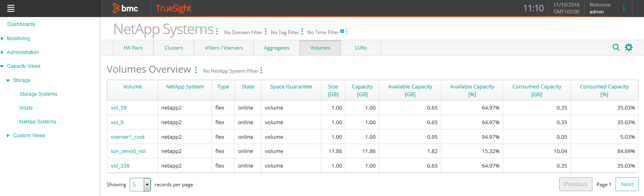Viewport: 644px width, 196px height.
Task: Sort by Available Capacity [GB] header
Action: [410, 90]
